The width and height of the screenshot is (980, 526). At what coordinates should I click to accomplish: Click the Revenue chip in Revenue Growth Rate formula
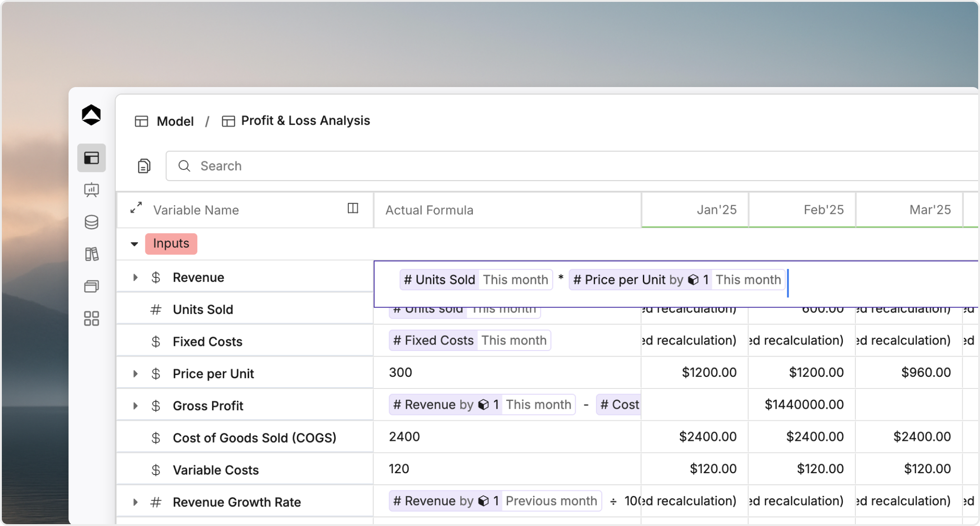(x=495, y=501)
